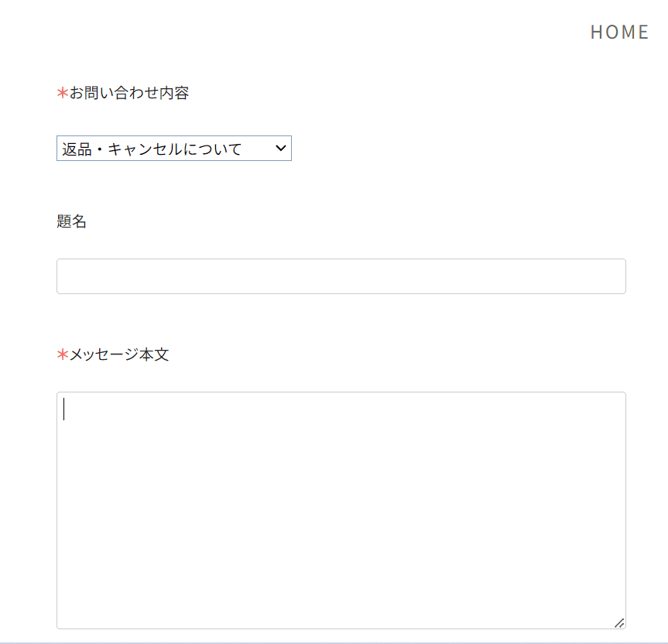
Task: Open the 返品・キャンセルについて select box
Action: [174, 148]
